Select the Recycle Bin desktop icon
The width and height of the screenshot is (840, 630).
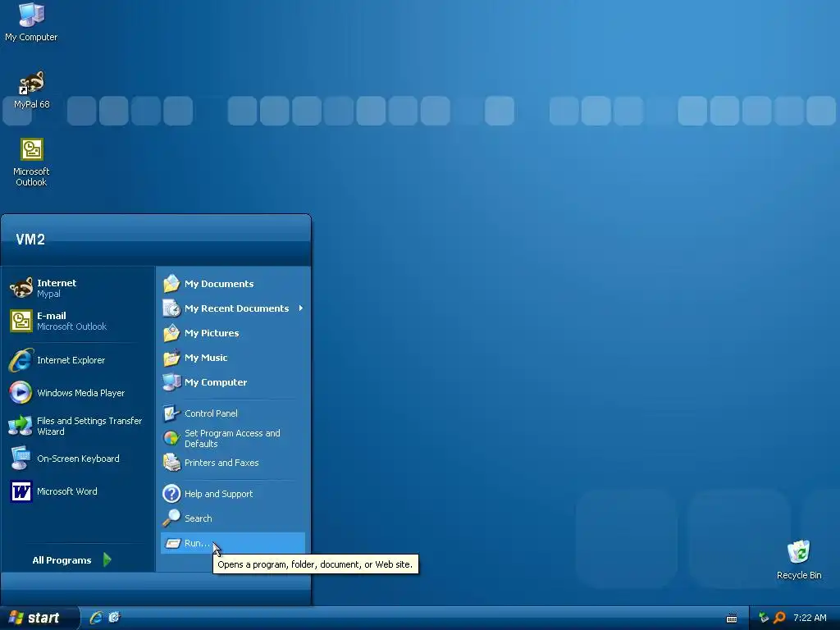click(799, 559)
